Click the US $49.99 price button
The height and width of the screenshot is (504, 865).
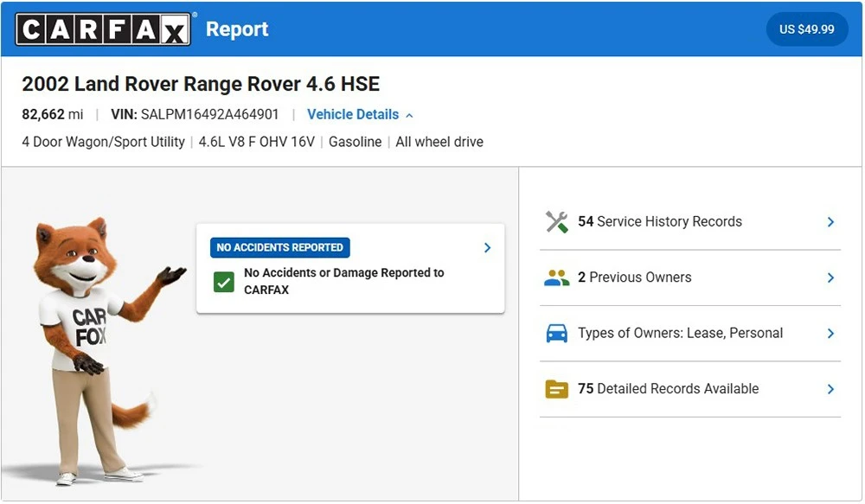[x=806, y=29]
